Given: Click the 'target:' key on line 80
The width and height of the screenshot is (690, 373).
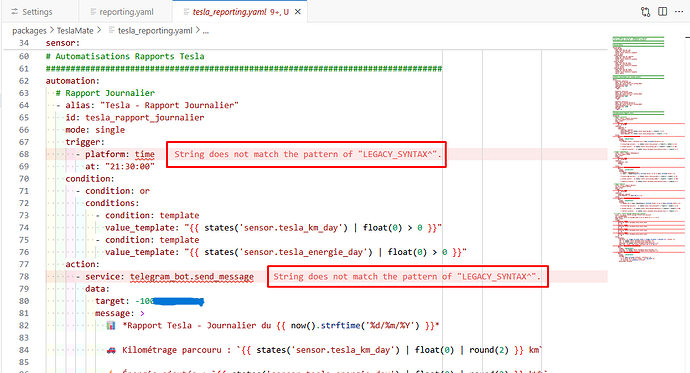Looking at the screenshot, I should coord(112,301).
